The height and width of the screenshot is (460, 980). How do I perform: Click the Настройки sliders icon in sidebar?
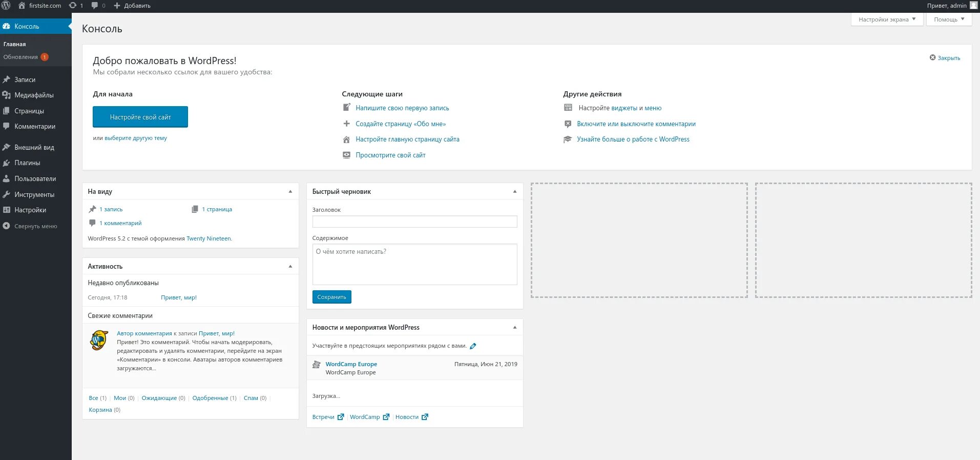click(x=6, y=210)
